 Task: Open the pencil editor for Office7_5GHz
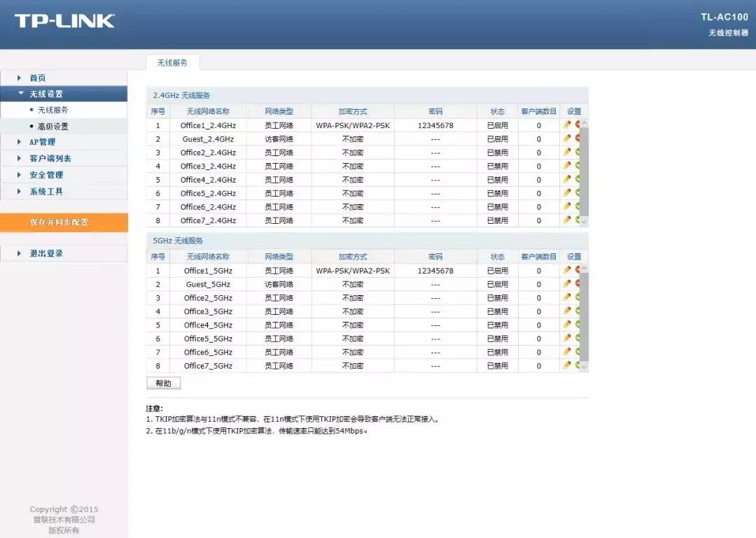tap(568, 365)
